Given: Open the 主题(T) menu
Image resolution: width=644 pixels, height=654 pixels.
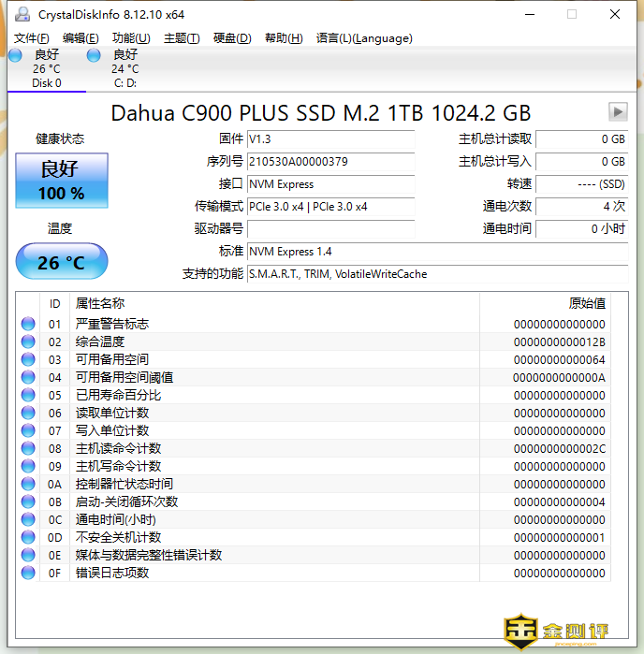Looking at the screenshot, I should point(182,38).
